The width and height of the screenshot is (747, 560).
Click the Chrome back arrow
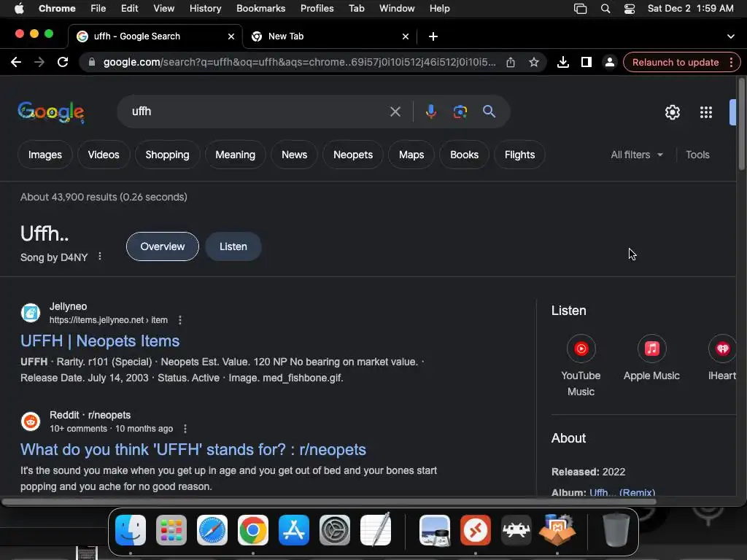click(x=16, y=62)
